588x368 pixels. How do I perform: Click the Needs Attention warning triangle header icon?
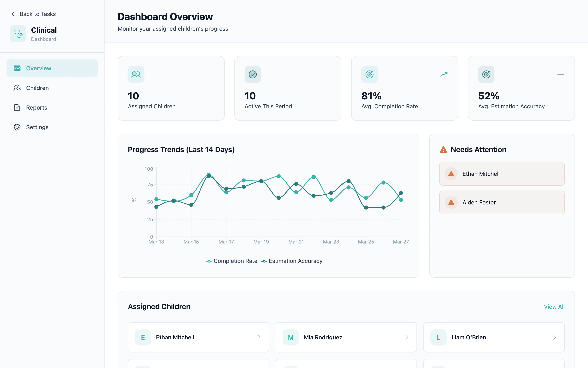click(443, 150)
